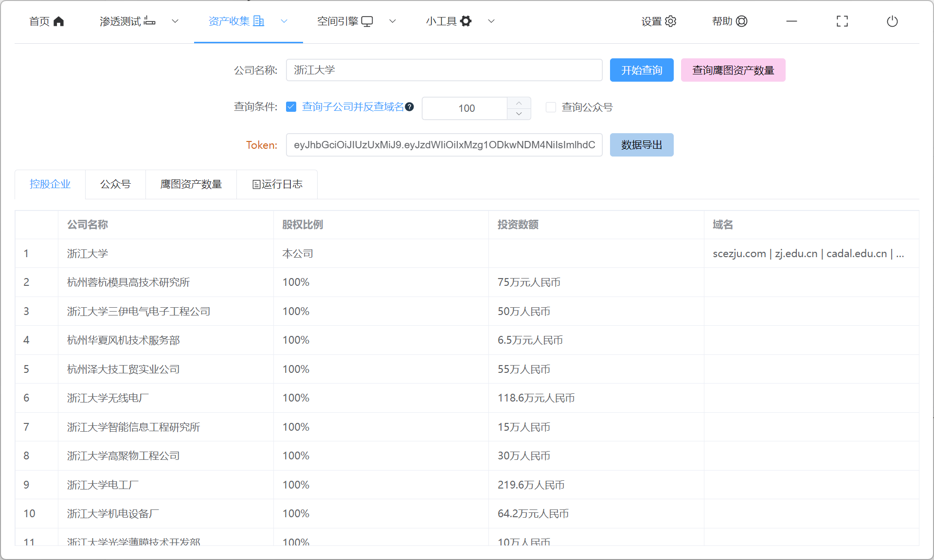This screenshot has width=934, height=560.
Task: Click the 空间引擎 monitor icon
Action: (x=367, y=21)
